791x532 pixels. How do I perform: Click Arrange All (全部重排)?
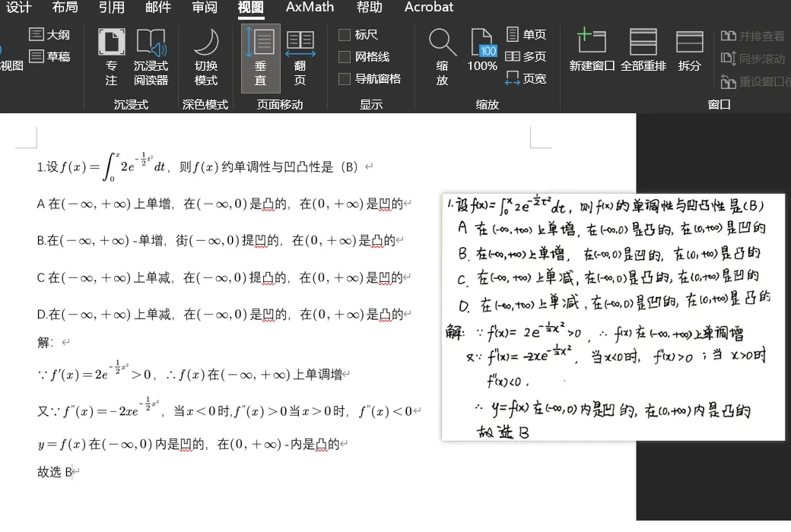(643, 50)
